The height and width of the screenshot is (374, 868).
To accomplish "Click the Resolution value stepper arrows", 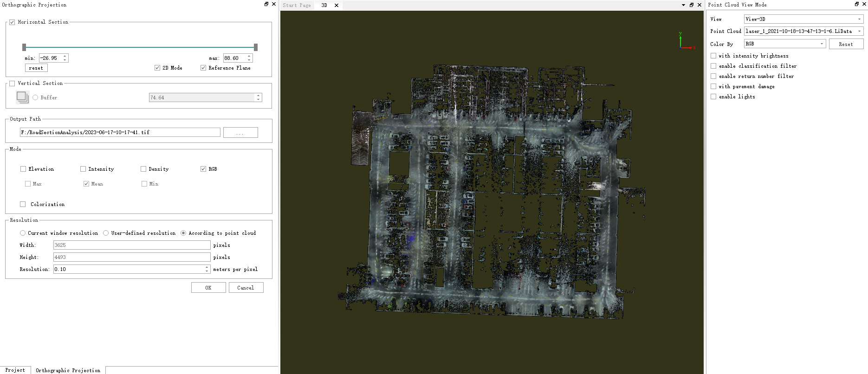I will coord(207,269).
